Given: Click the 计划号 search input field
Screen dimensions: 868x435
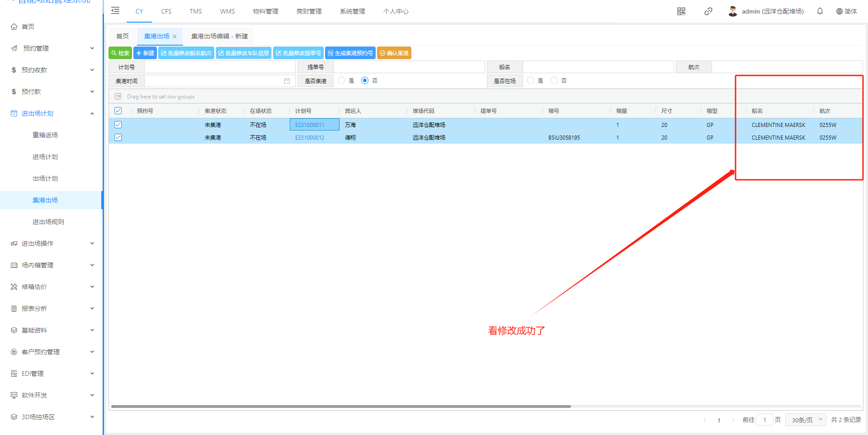Looking at the screenshot, I should click(220, 67).
